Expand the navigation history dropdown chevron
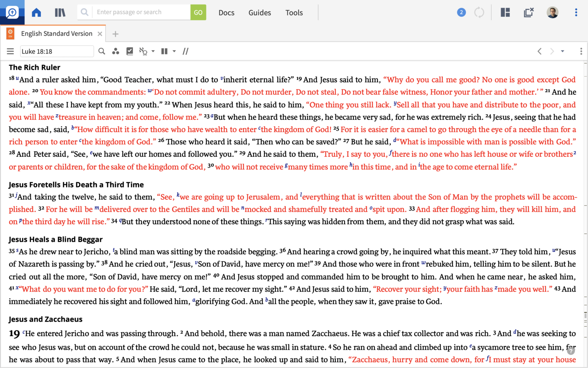This screenshot has width=588, height=368. [562, 51]
